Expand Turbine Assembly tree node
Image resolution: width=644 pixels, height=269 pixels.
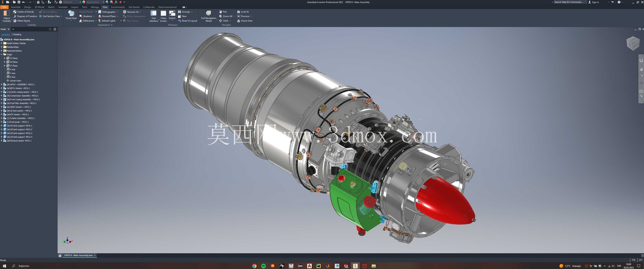(1, 118)
